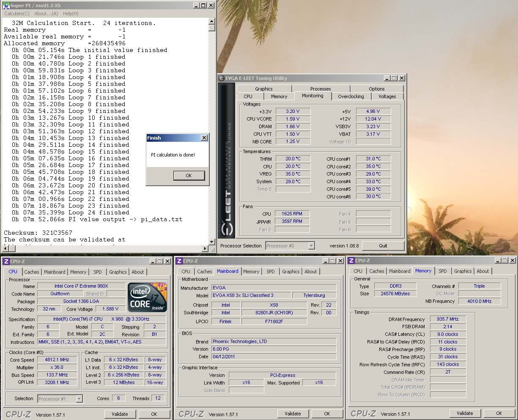
Task: Open the Calculate(C) menu in Super PI
Action: click(17, 14)
